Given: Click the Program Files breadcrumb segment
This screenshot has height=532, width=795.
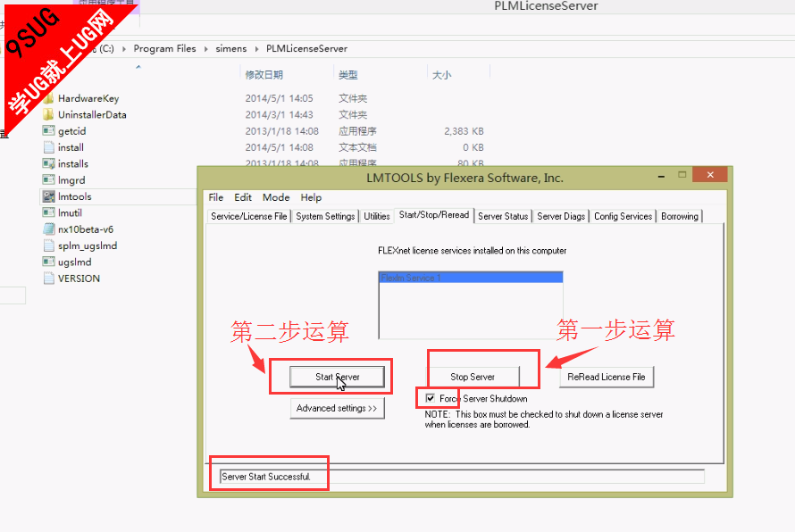Looking at the screenshot, I should pos(164,48).
